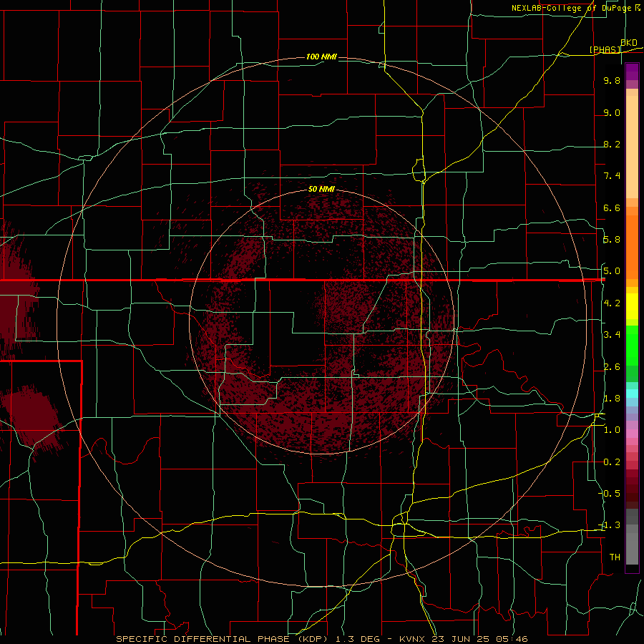Pick the yellow segment of color bar
This screenshot has height=644, width=644.
(632, 306)
